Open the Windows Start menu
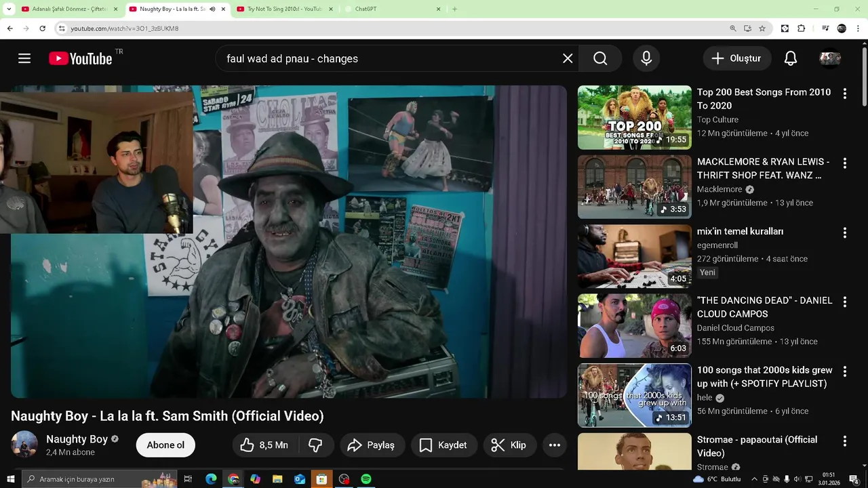Image resolution: width=868 pixels, height=488 pixels. [x=9, y=479]
